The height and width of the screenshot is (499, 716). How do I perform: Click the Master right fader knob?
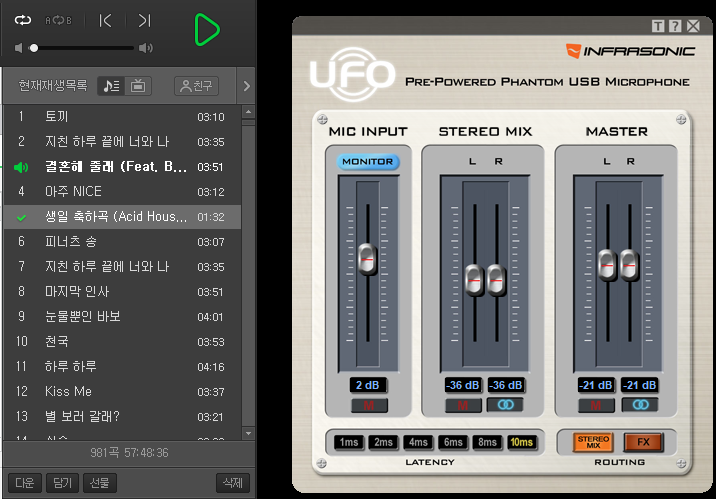629,265
